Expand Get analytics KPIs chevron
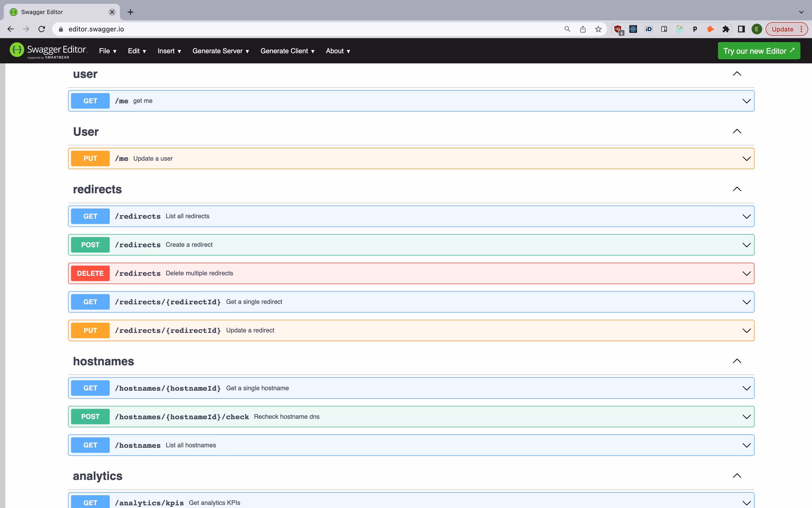 point(747,503)
